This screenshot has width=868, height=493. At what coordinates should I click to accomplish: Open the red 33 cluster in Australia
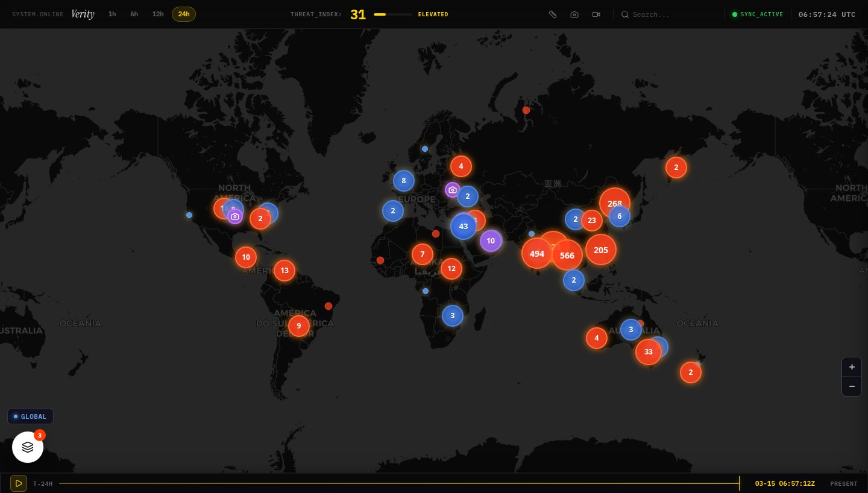[649, 352]
